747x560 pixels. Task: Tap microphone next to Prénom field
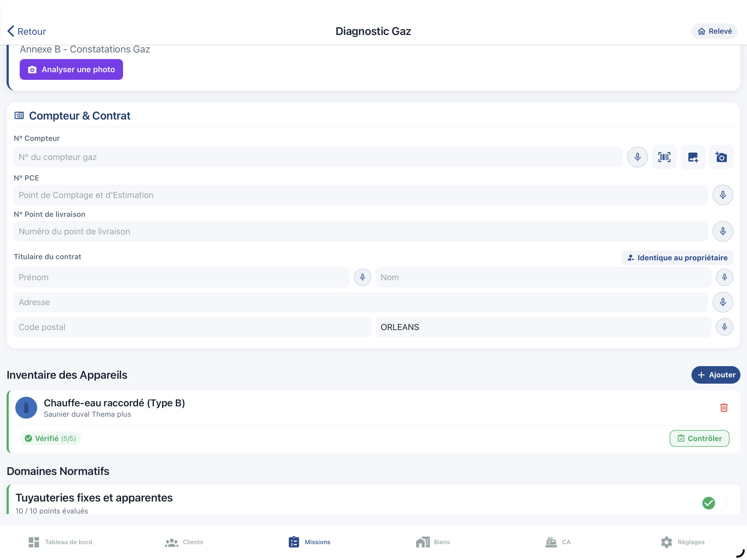click(362, 277)
